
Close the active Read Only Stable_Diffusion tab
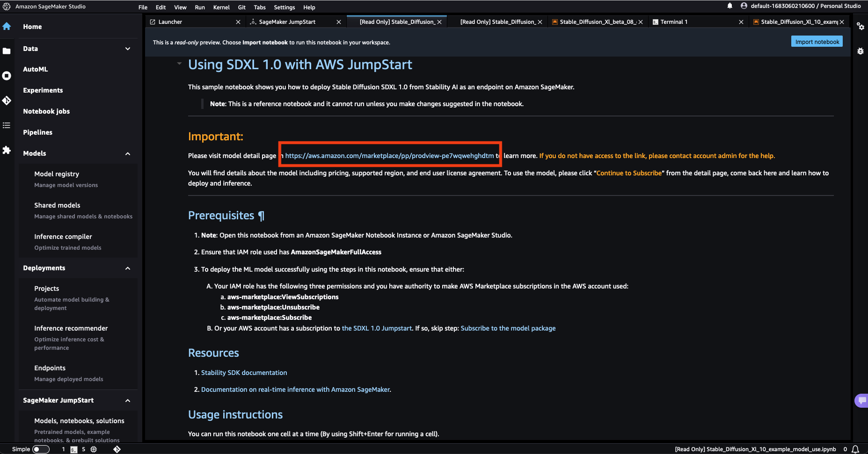[439, 22]
